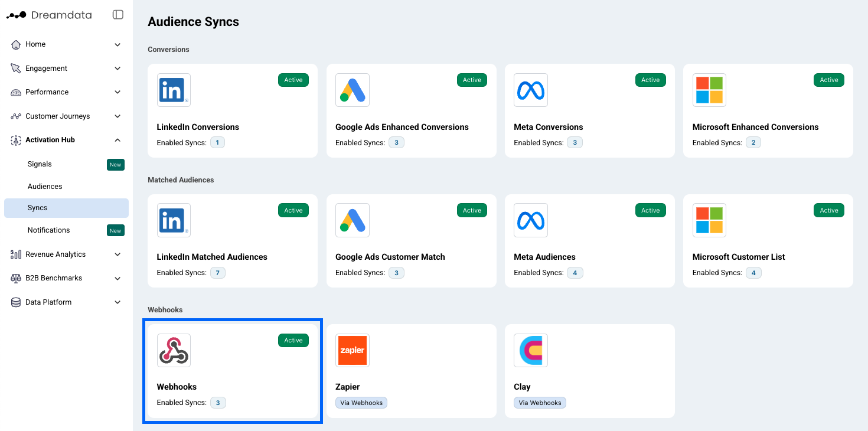Click the LinkedIn Conversions logo icon
The width and height of the screenshot is (868, 431).
[174, 90]
